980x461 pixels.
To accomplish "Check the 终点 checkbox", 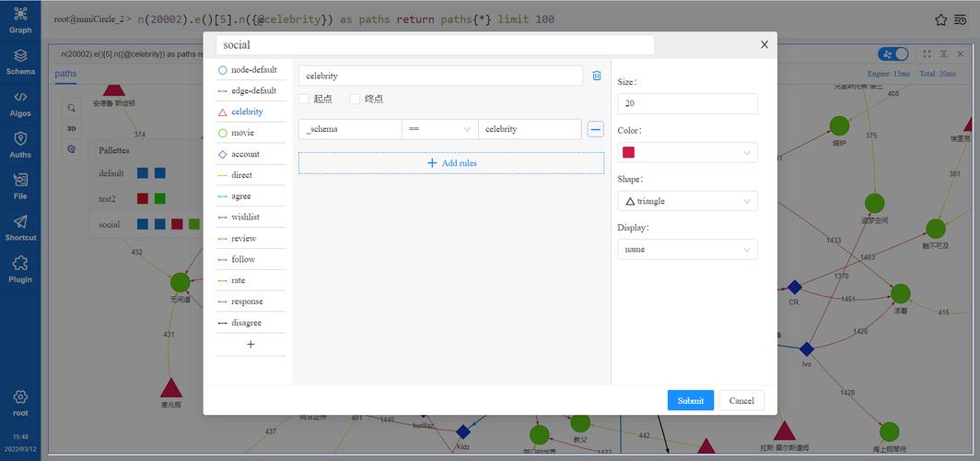I will click(x=355, y=99).
